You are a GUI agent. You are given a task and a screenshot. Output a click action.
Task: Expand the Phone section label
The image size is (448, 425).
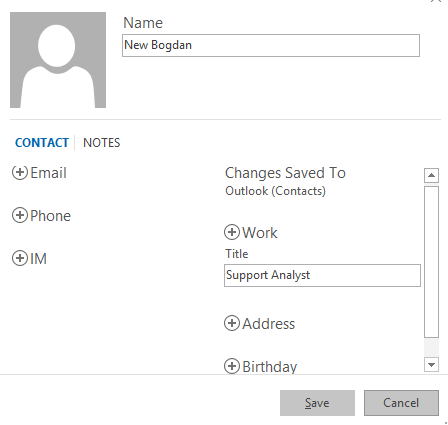point(50,216)
